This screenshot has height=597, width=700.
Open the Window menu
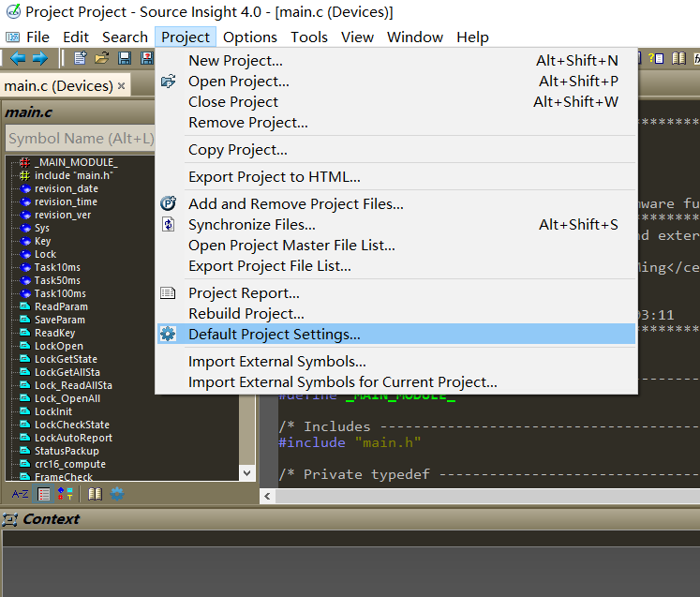click(x=415, y=37)
